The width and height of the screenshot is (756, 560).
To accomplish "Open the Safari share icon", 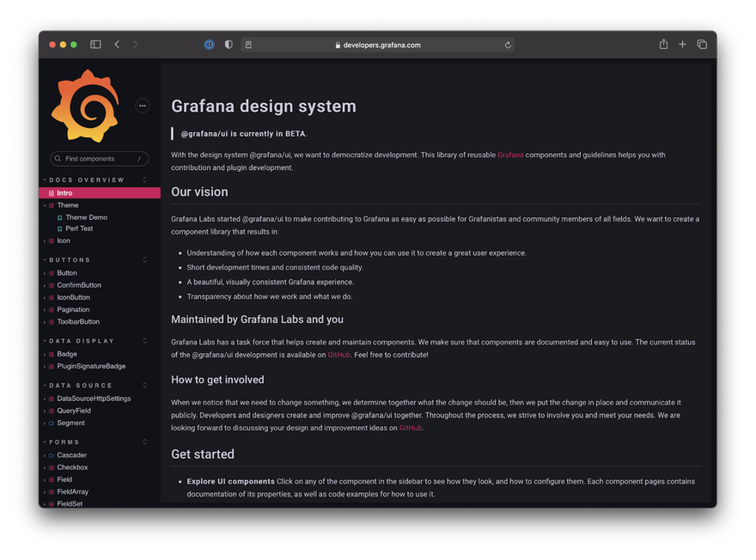I will coord(663,45).
